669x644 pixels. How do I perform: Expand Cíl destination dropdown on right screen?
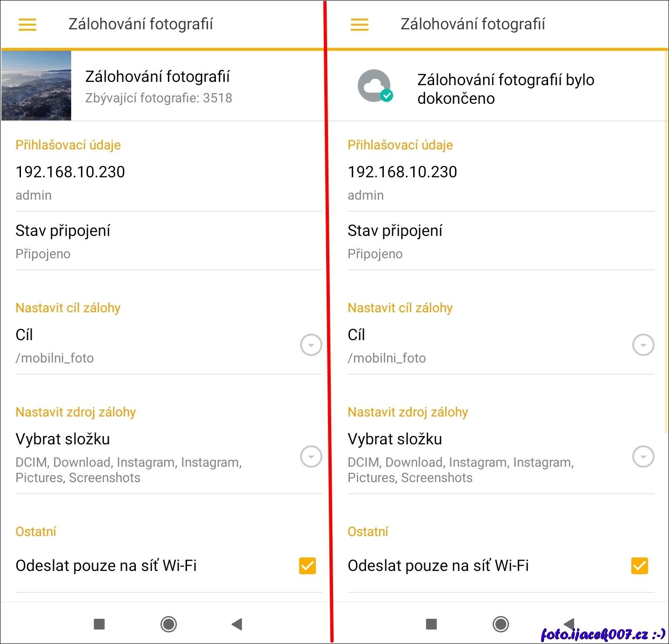643,345
